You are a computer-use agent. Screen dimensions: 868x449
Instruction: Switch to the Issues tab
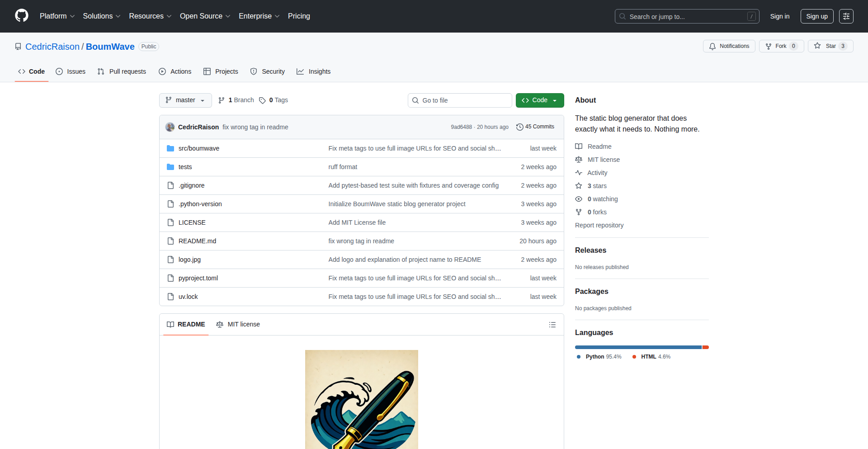pyautogui.click(x=71, y=71)
